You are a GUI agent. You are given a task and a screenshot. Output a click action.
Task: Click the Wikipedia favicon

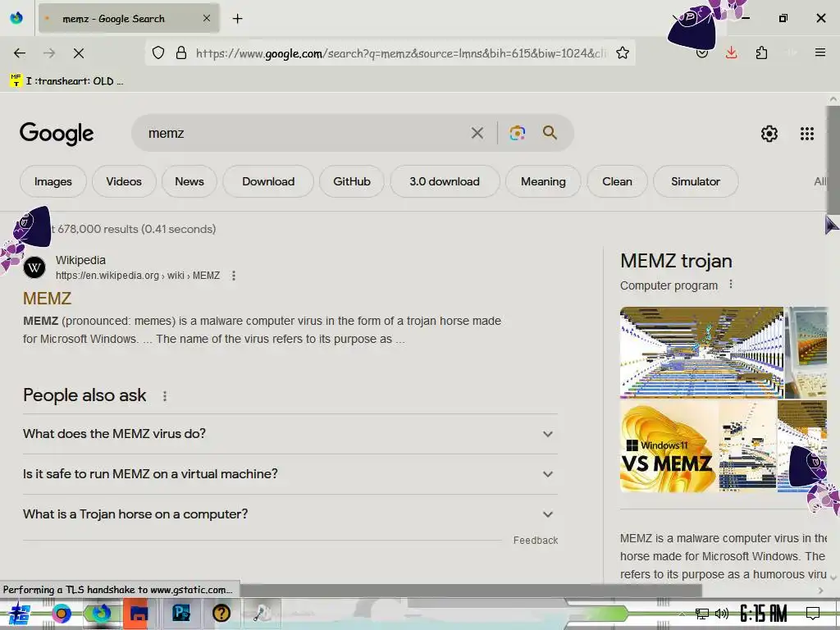(34, 267)
